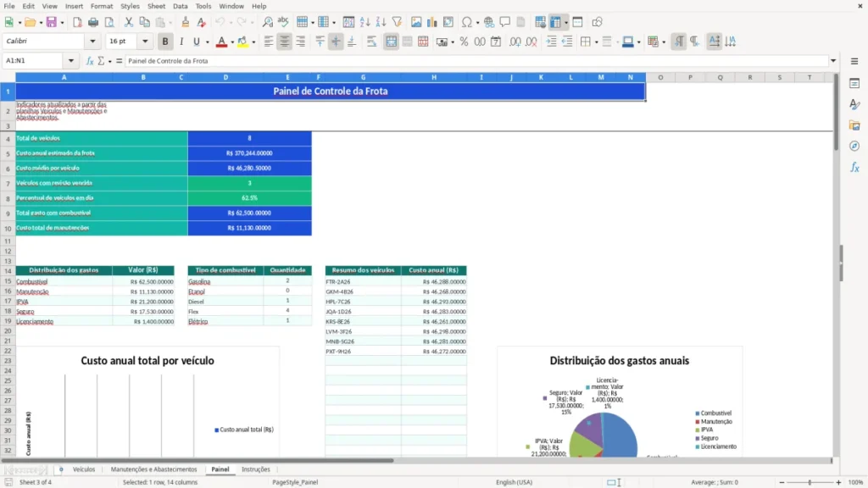Format the cell as percent
This screenshot has height=488, width=868.
[464, 42]
